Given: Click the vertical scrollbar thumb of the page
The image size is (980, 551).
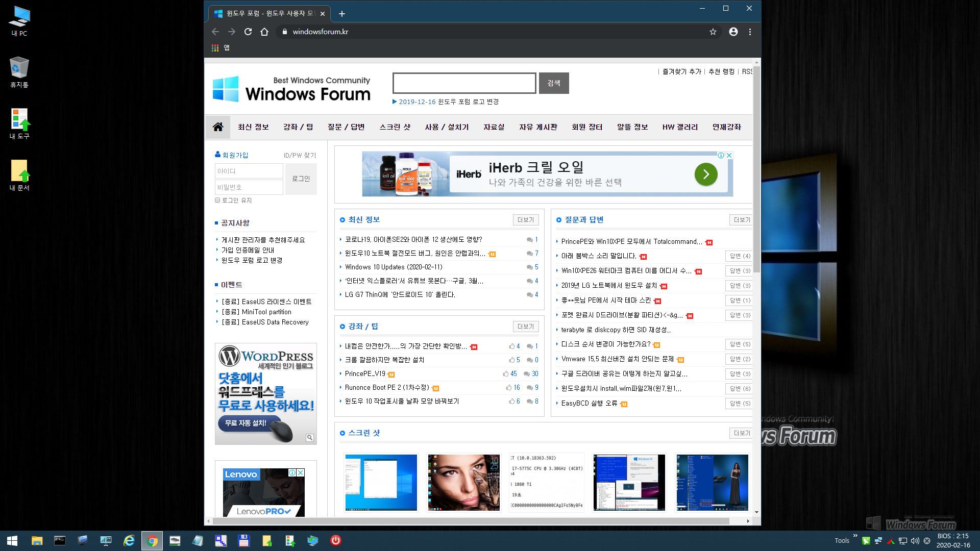Looking at the screenshot, I should click(756, 168).
